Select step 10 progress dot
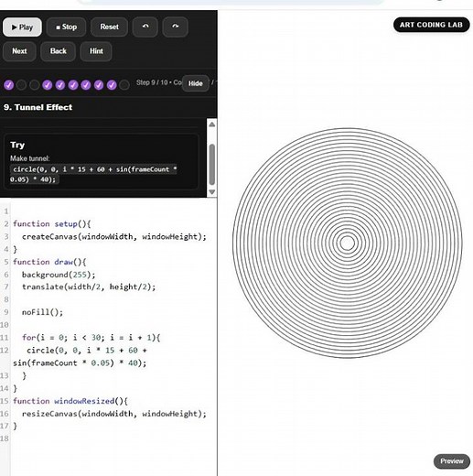The height and width of the screenshot is (476, 473). point(124,85)
